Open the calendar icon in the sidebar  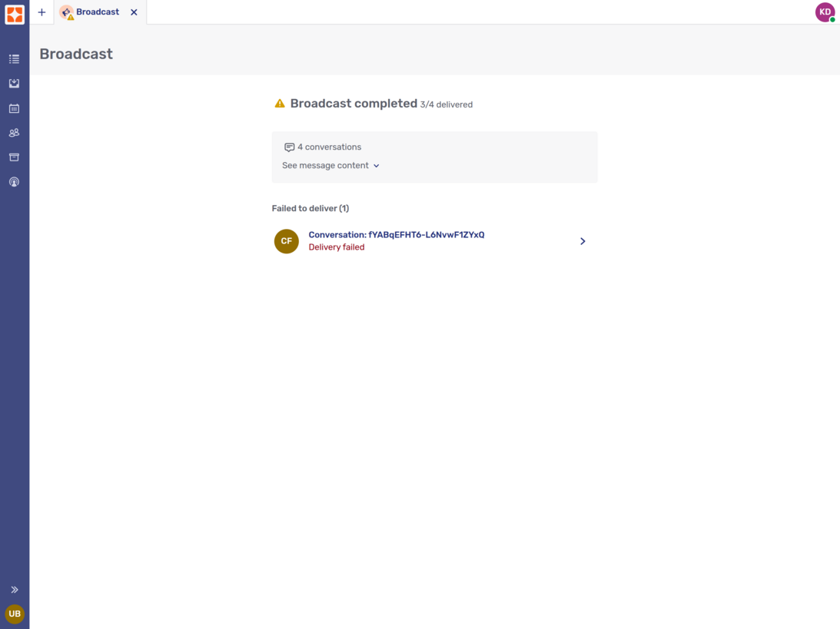pyautogui.click(x=14, y=108)
